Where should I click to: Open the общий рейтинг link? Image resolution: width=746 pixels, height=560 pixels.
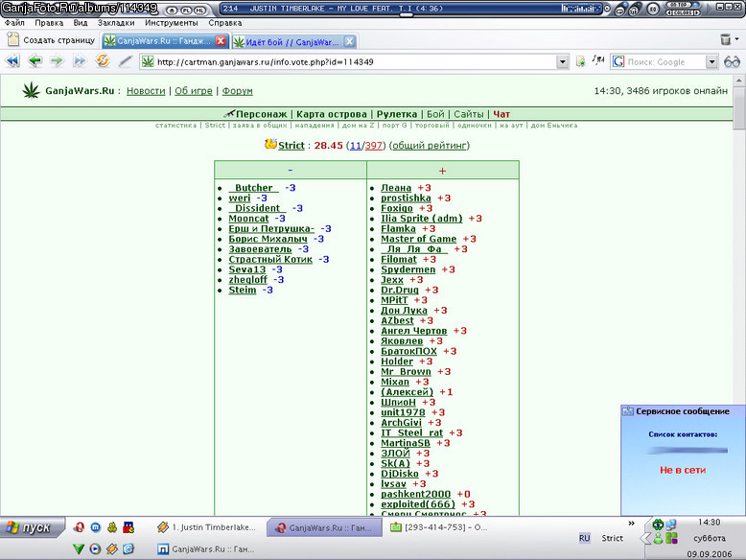pos(430,146)
